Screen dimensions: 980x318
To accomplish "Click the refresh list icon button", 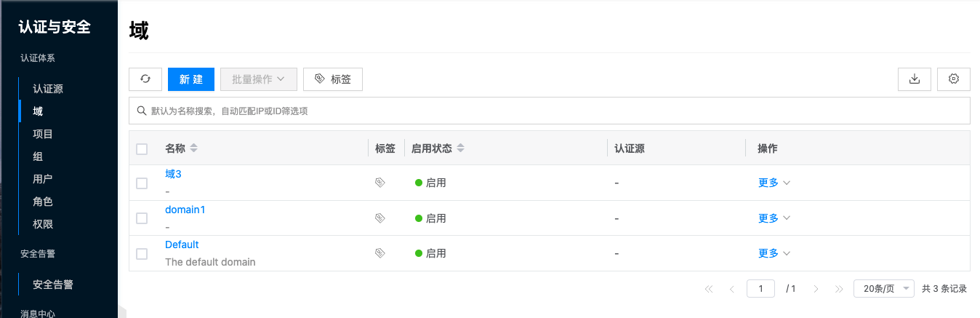I will (x=145, y=79).
